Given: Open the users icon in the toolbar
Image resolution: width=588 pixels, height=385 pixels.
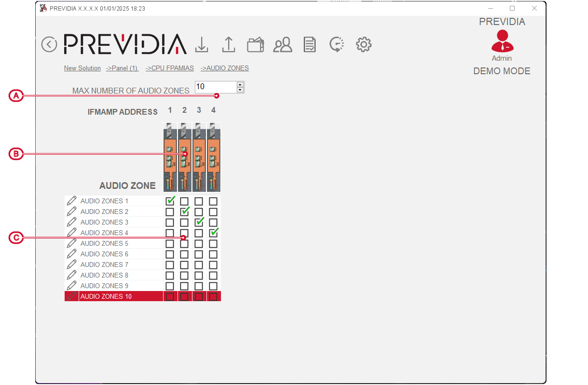Looking at the screenshot, I should click(283, 45).
